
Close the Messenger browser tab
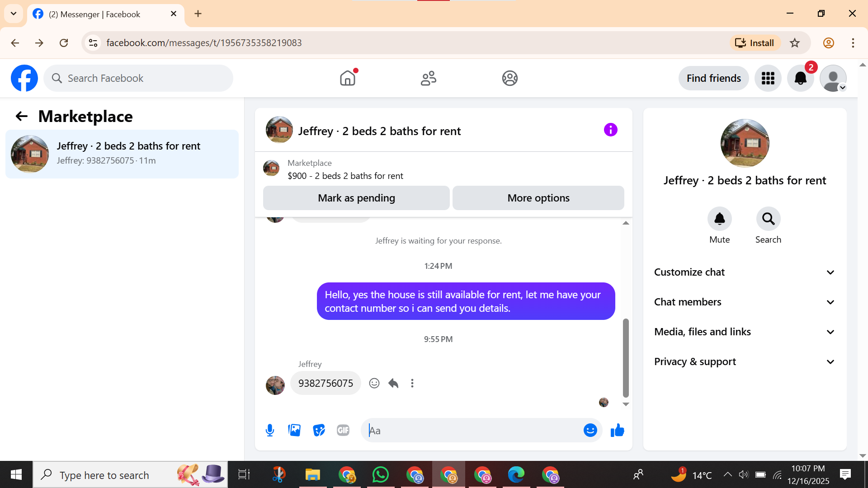pos(174,14)
